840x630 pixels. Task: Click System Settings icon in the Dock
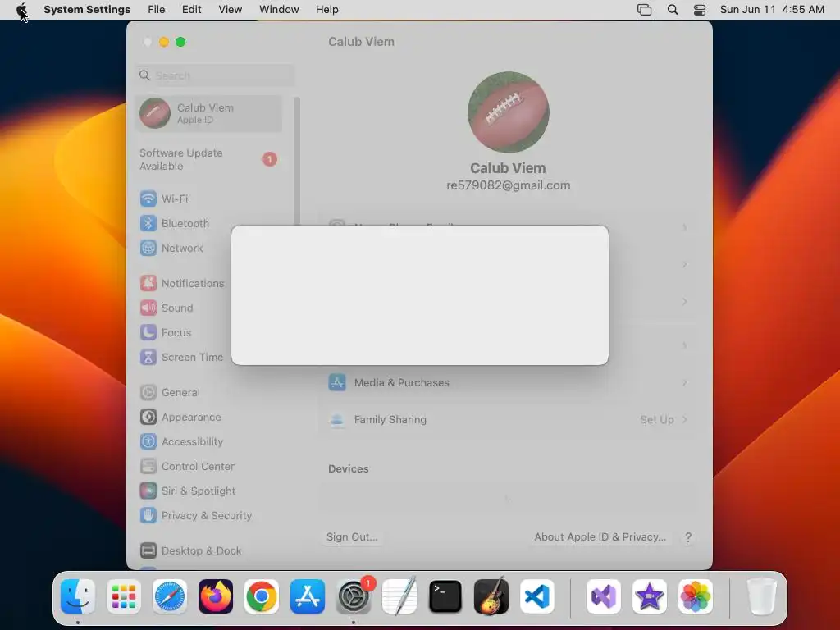[354, 596]
